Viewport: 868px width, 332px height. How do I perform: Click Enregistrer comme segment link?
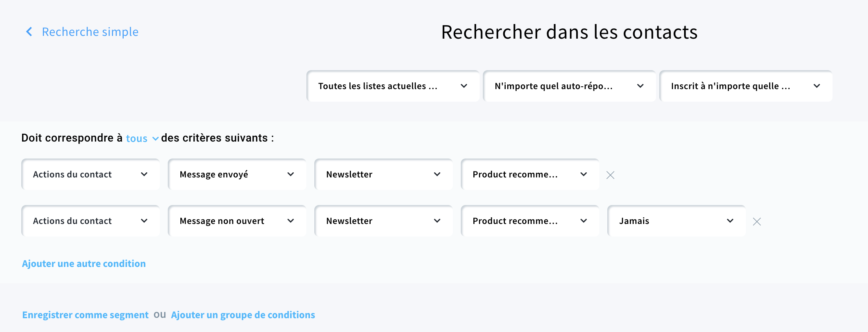(x=85, y=315)
